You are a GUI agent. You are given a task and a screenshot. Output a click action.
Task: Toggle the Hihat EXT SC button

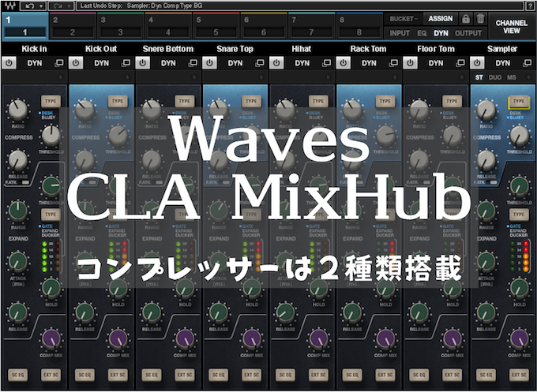click(x=318, y=375)
